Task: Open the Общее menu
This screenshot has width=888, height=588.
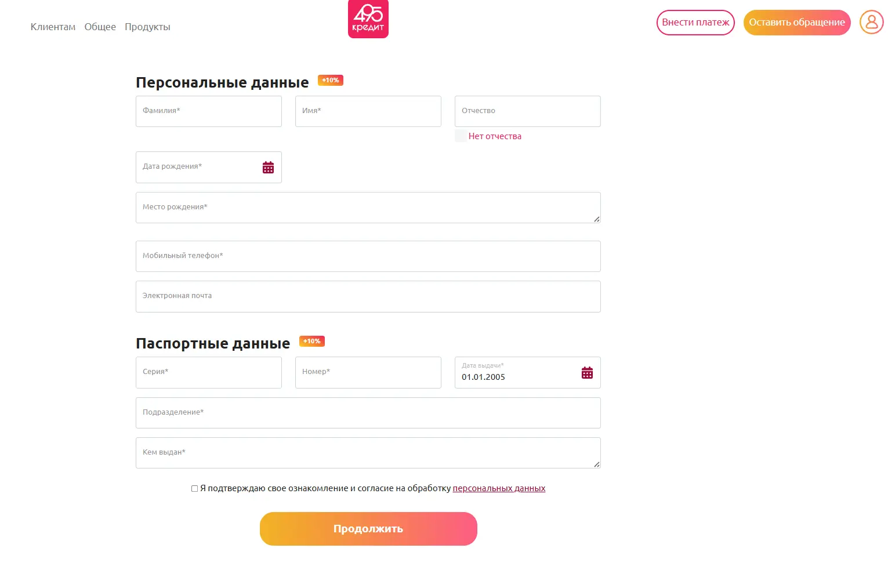Action: 100,27
